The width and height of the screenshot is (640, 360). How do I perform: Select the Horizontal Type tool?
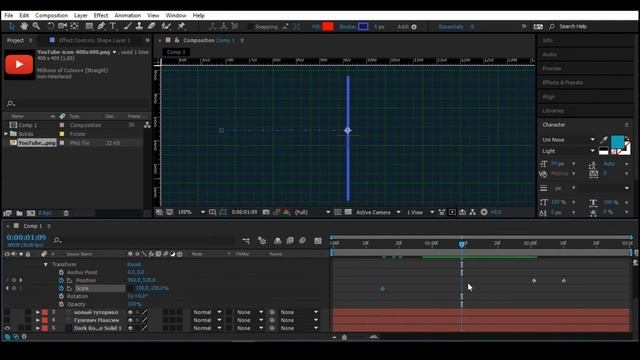(x=113, y=26)
